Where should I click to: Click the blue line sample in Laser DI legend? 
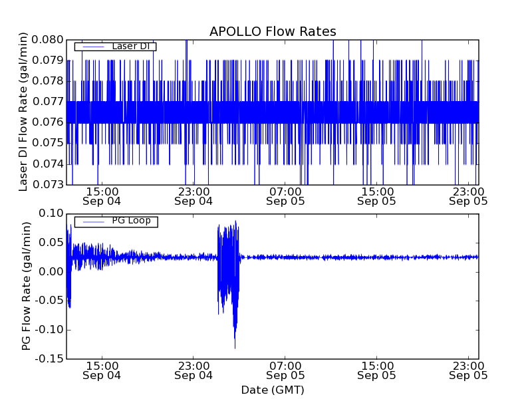coord(92,47)
